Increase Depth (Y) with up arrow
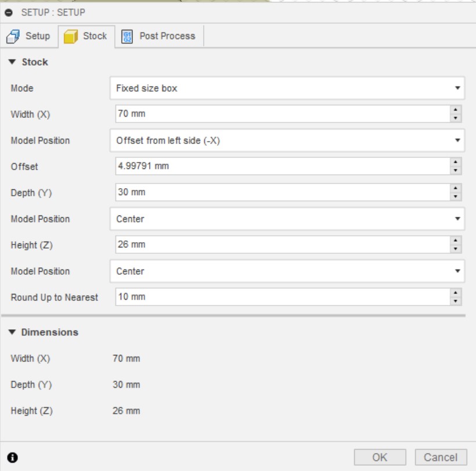Image resolution: width=476 pixels, height=471 pixels. click(456, 188)
